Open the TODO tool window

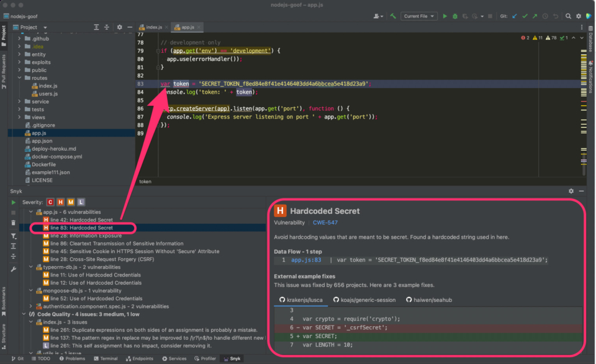[x=41, y=358]
